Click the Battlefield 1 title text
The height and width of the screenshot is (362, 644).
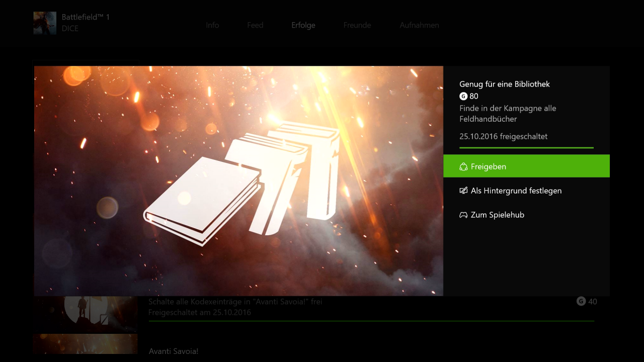pyautogui.click(x=86, y=17)
